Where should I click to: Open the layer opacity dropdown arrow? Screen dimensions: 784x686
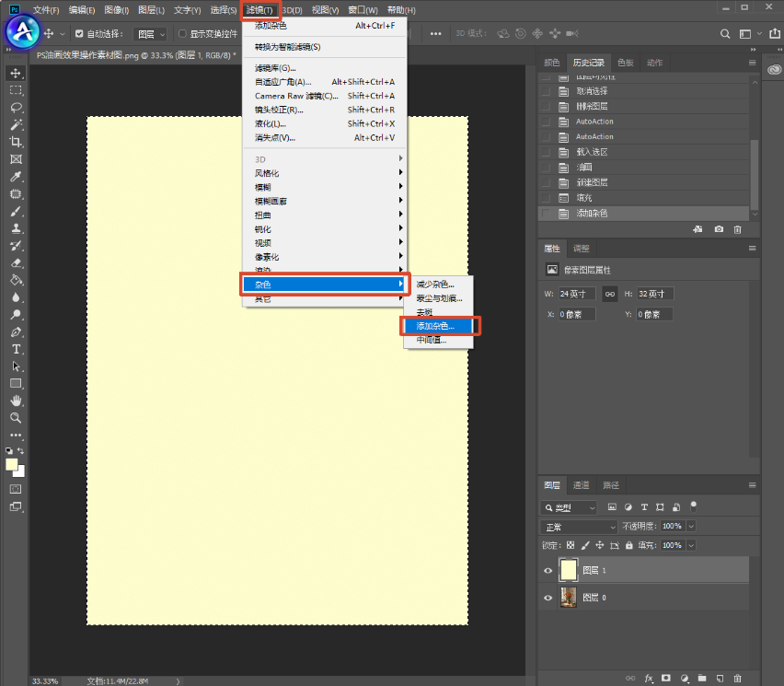click(x=691, y=526)
